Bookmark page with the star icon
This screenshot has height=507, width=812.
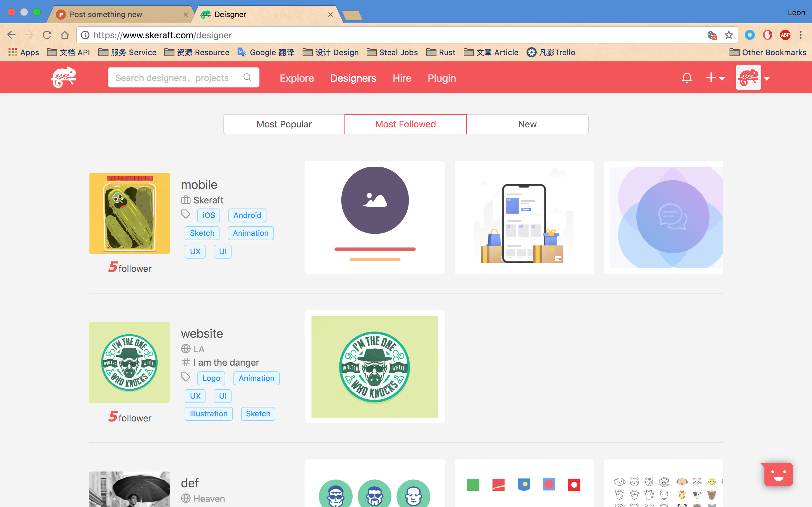point(729,35)
